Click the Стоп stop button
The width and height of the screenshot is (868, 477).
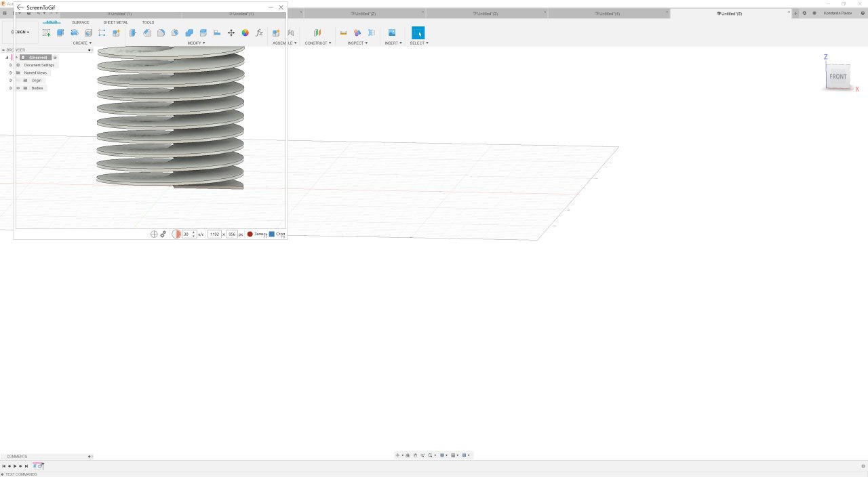click(277, 234)
